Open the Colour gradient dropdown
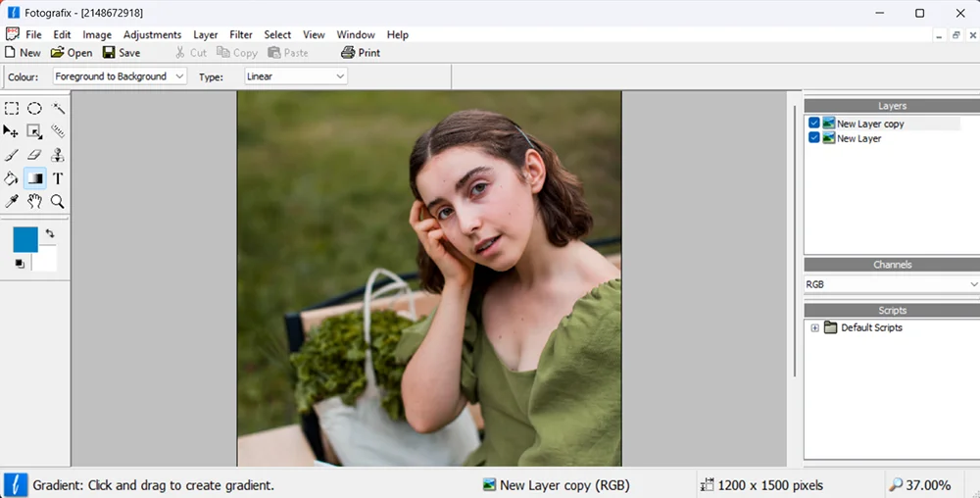The image size is (980, 498). [x=119, y=76]
